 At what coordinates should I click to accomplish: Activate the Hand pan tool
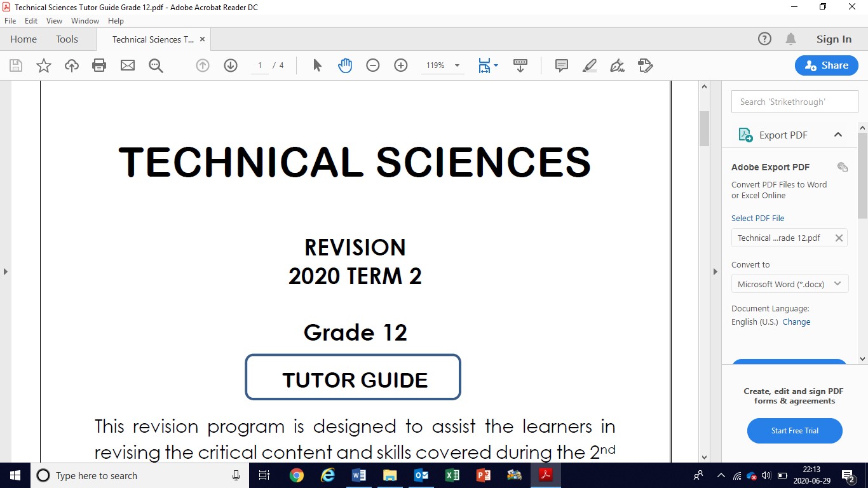[x=345, y=65]
